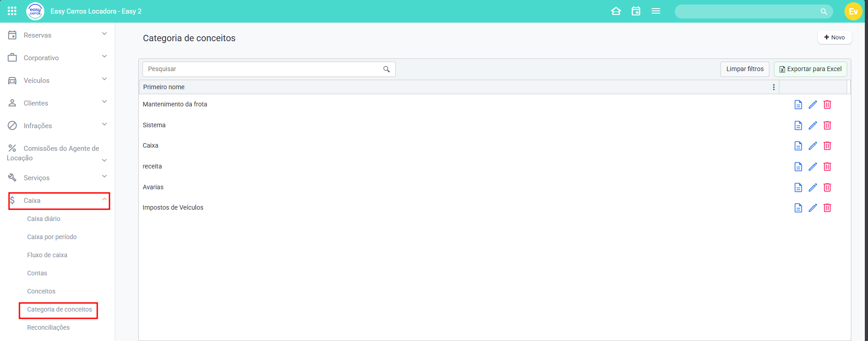Click the Ev user avatar
Screen dimensions: 868x341
[853, 11]
